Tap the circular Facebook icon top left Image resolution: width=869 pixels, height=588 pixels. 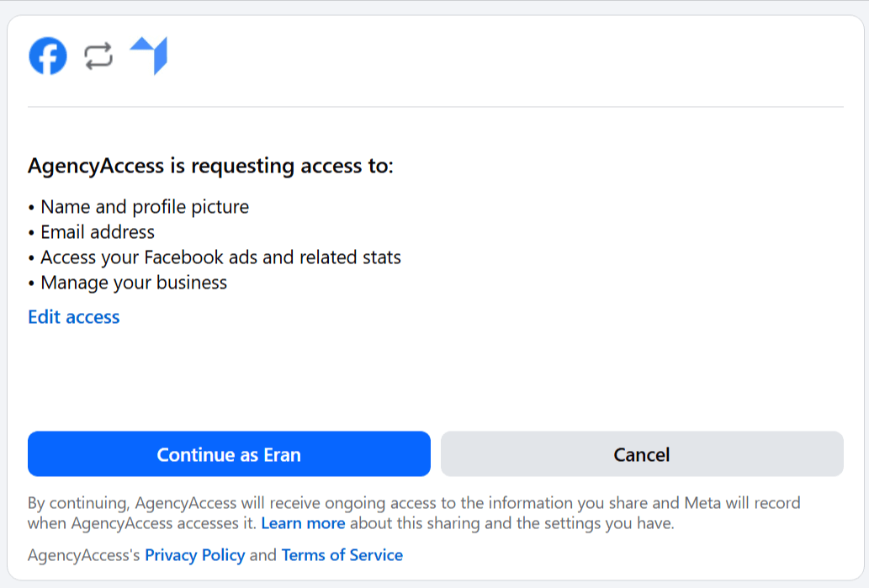(x=48, y=56)
